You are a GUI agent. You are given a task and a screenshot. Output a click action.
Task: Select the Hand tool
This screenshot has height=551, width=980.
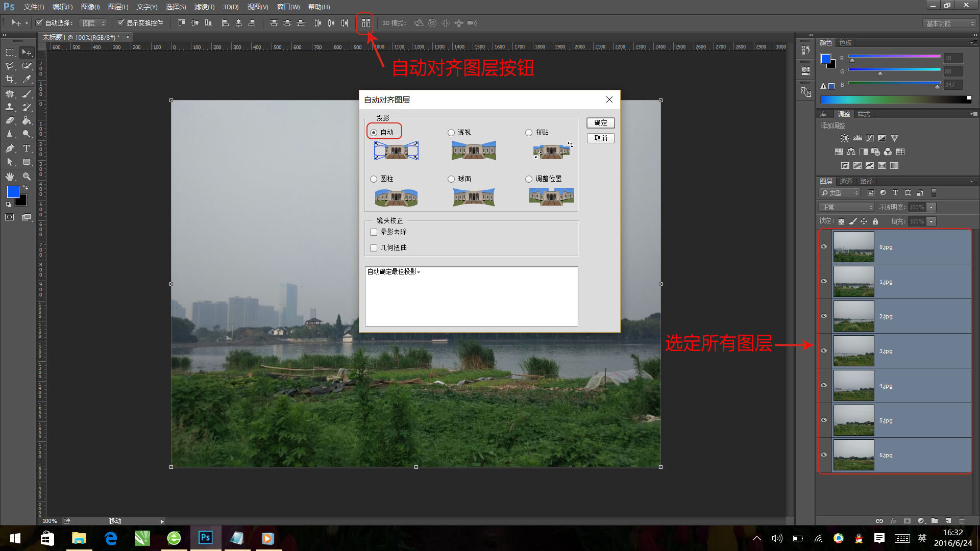pyautogui.click(x=10, y=177)
